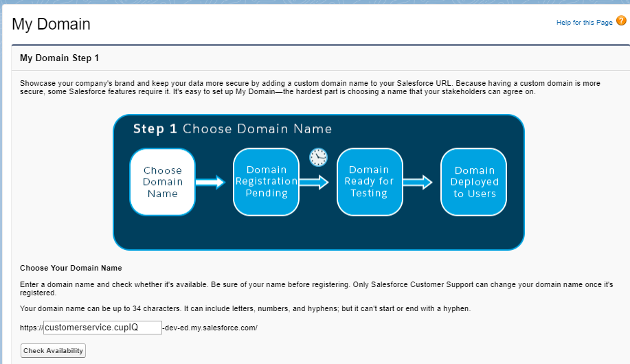Click the arrow after Domain Ready for Testing
The image size is (630, 364).
418,182
